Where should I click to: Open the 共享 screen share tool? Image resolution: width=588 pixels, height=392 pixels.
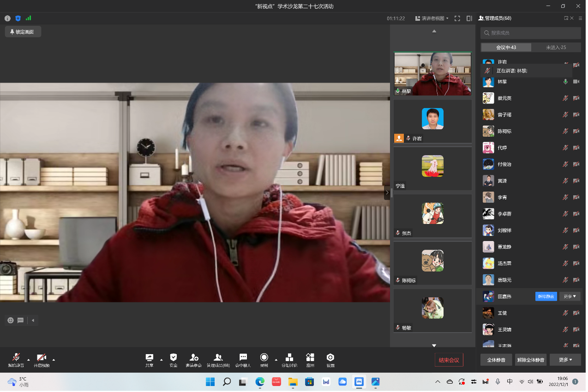(149, 358)
